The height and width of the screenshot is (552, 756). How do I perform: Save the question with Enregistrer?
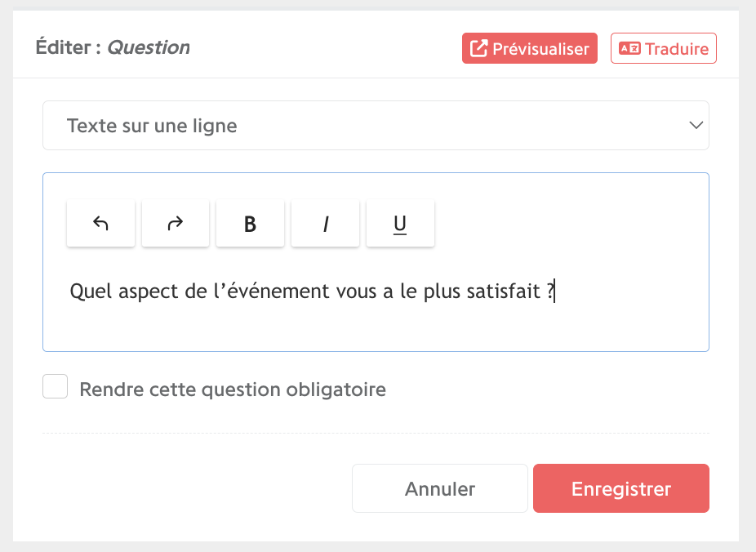(621, 488)
